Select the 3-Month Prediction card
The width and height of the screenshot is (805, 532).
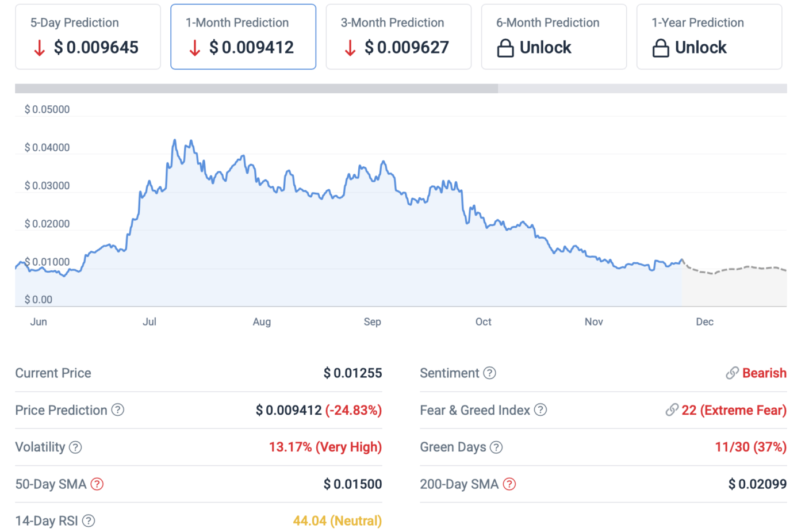point(398,36)
